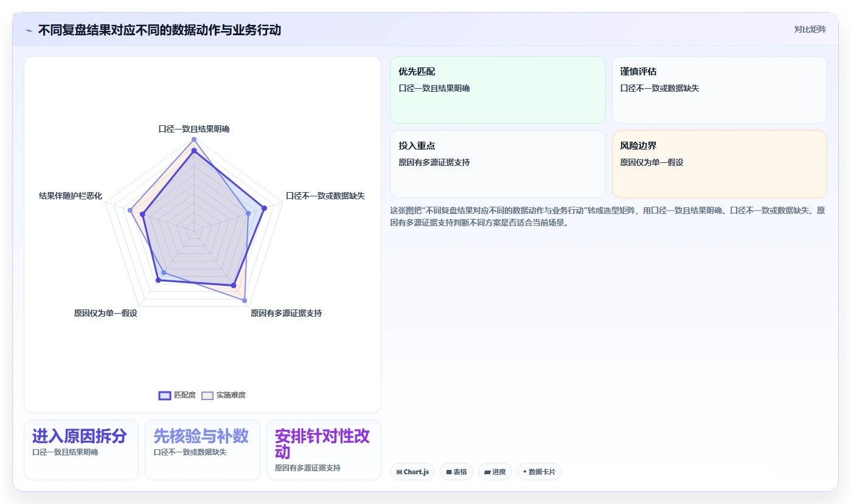Click subtitle 口径不一致或数据缺失 in 谨慎评估 card
This screenshot has height=504, width=851.
pos(659,88)
